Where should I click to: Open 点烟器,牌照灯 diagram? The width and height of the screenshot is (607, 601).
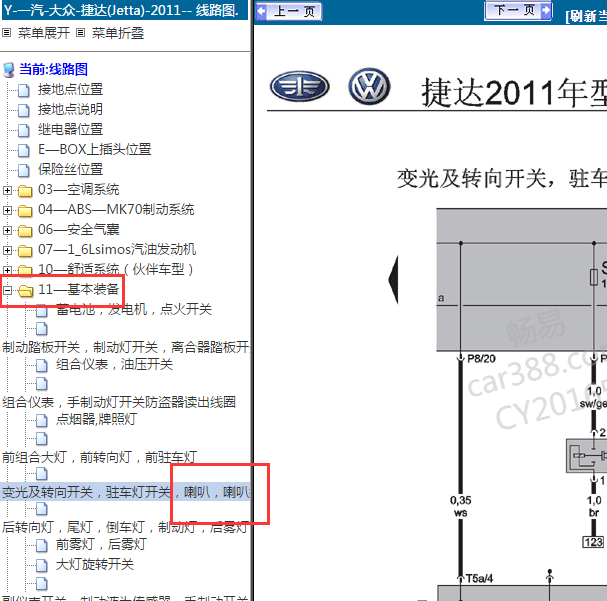pyautogui.click(x=96, y=419)
